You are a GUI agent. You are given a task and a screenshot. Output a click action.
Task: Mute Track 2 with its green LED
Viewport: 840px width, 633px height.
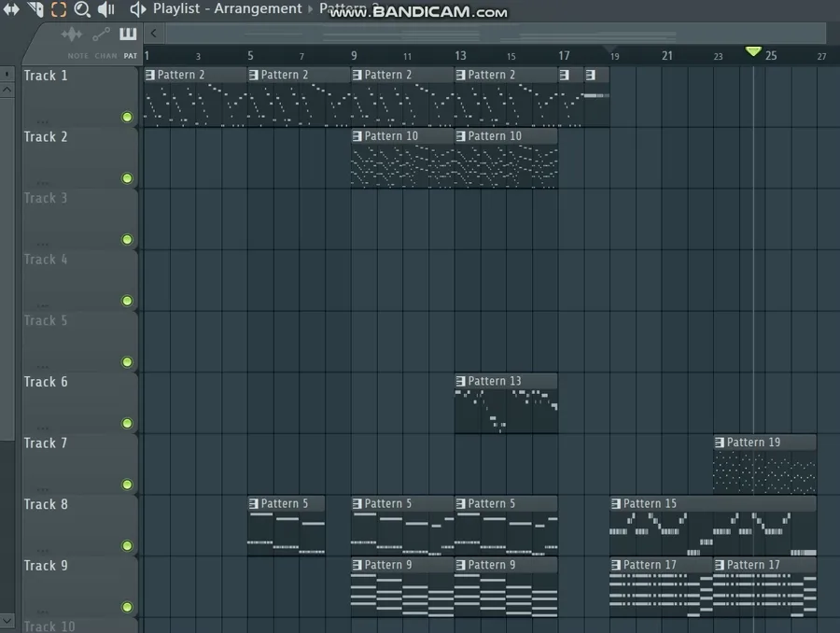(x=127, y=178)
